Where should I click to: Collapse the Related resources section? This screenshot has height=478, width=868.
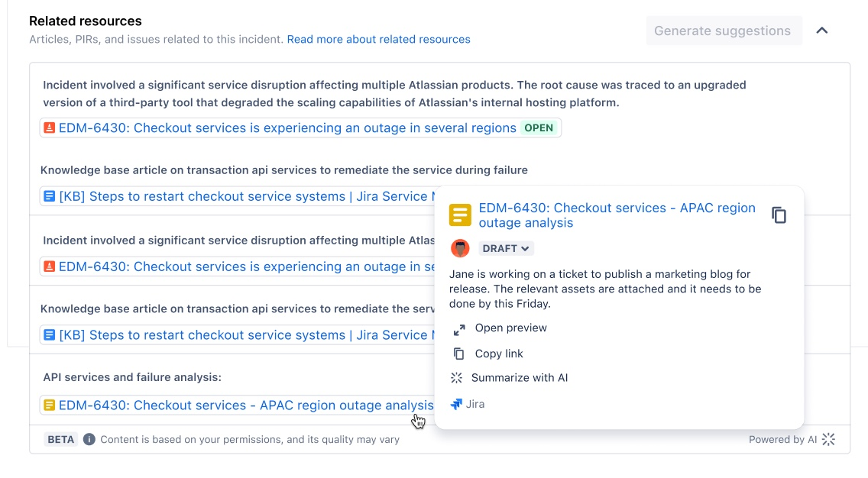(x=822, y=31)
